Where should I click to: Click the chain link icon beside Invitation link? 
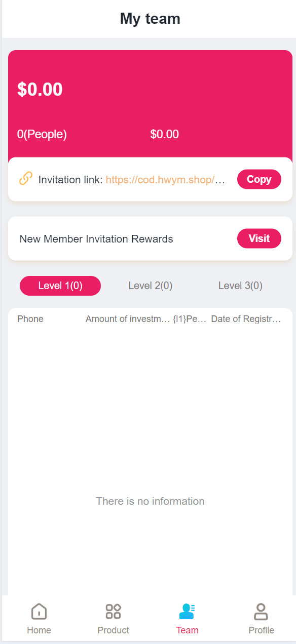[26, 179]
